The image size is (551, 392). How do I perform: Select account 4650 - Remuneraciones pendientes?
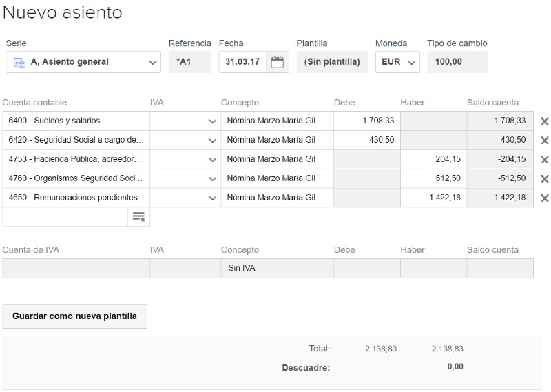[76, 198]
